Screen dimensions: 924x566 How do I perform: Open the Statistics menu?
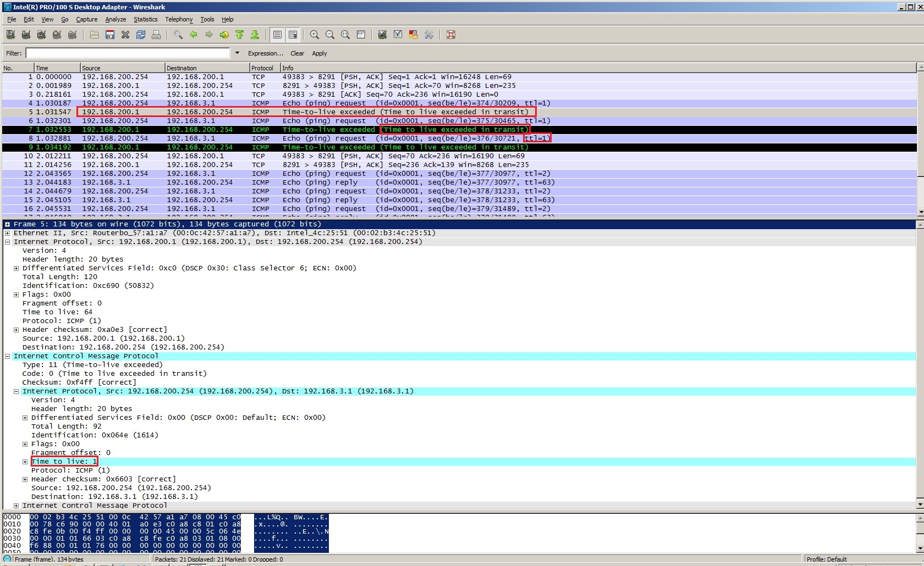(x=145, y=19)
